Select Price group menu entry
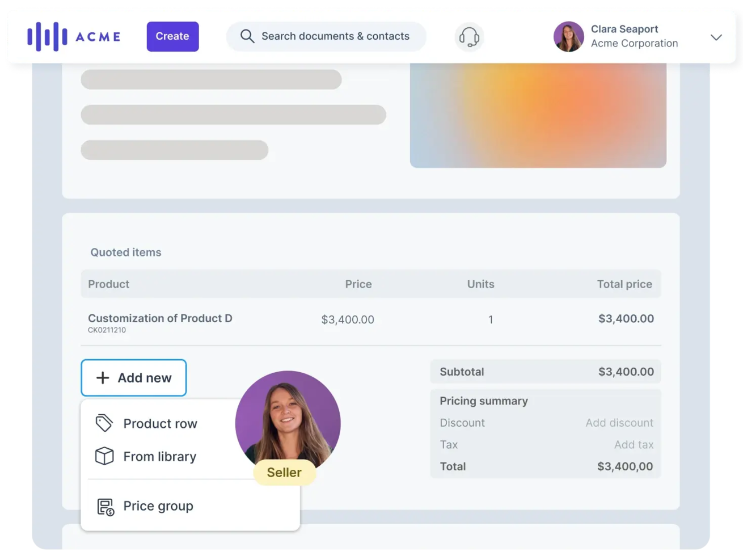 point(158,506)
